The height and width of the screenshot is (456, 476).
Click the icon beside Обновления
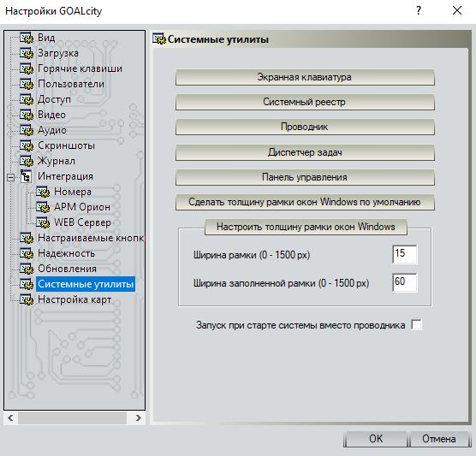[x=27, y=269]
